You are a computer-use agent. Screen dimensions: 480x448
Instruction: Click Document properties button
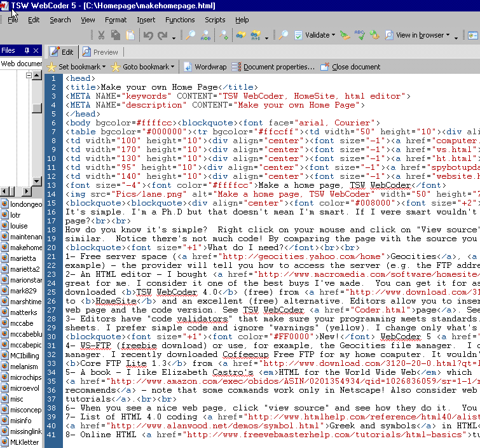273,67
